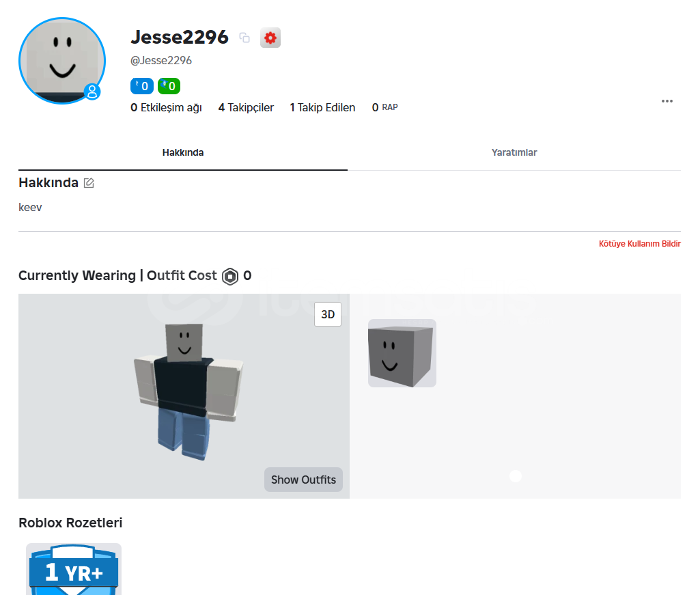Switch to the Yaratımlar tab

click(x=514, y=153)
